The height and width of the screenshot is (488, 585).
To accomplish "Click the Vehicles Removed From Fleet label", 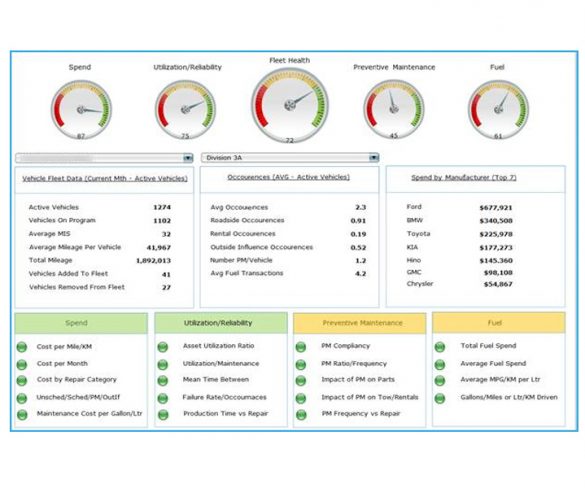I will click(x=77, y=287).
